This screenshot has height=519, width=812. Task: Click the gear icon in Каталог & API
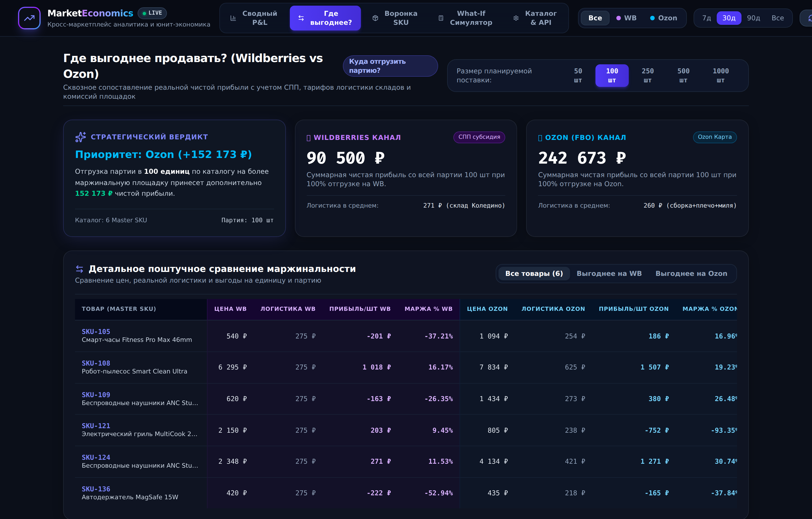(516, 18)
